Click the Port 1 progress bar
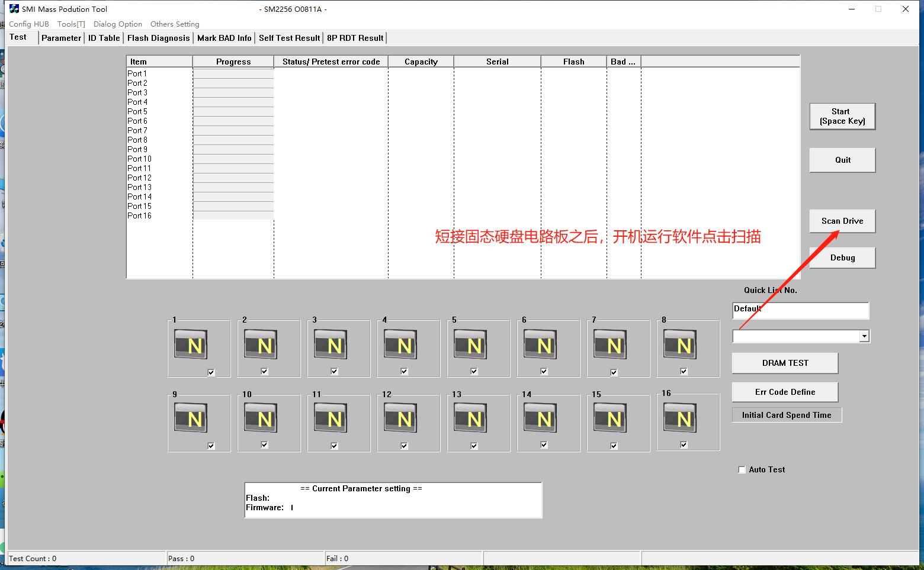The height and width of the screenshot is (570, 924). (233, 74)
